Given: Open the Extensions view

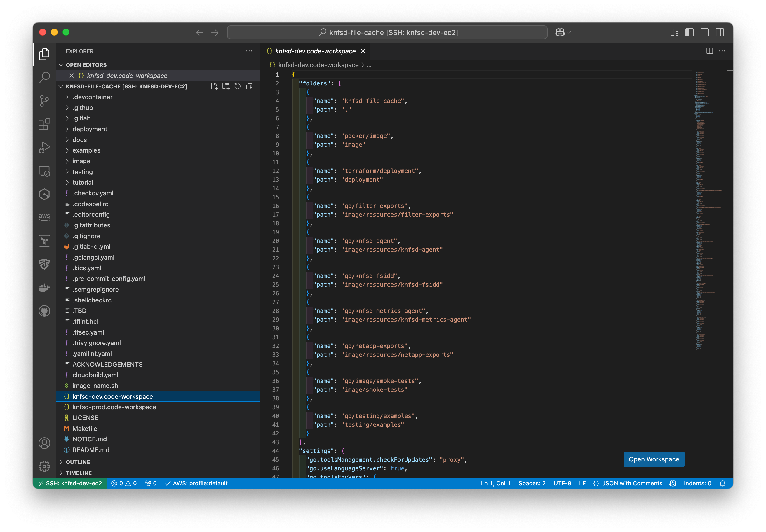Looking at the screenshot, I should (x=44, y=124).
